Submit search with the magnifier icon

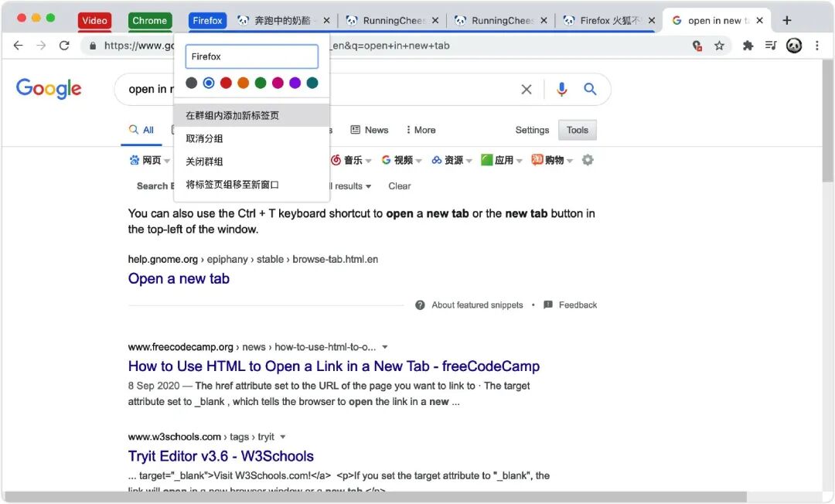[x=589, y=89]
